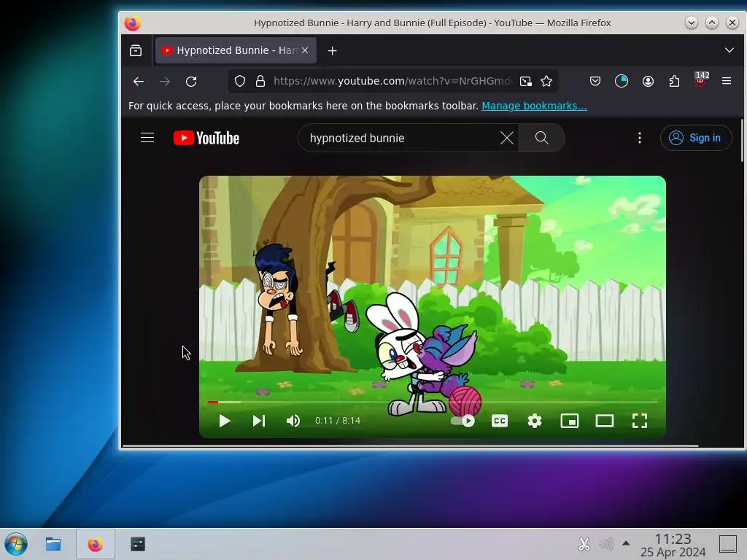Screen dimensions: 747x560
Task: Seek along the video progress bar
Action: click(x=433, y=402)
